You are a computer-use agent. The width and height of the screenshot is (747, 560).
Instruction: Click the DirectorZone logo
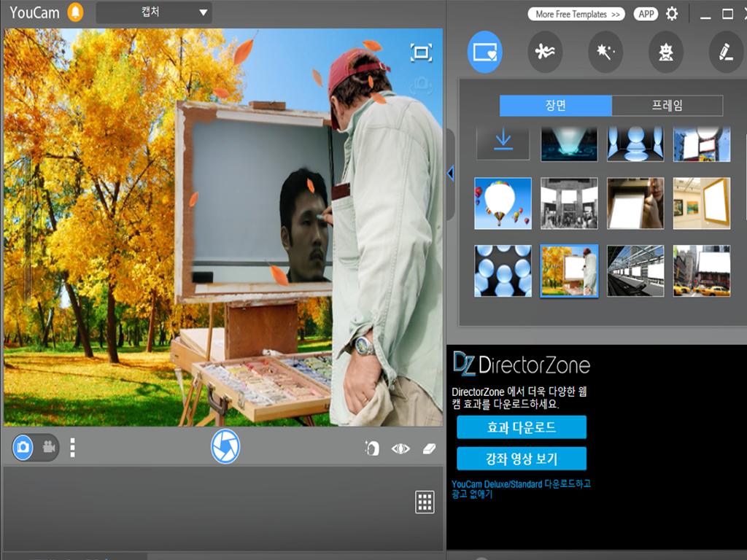pyautogui.click(x=522, y=365)
